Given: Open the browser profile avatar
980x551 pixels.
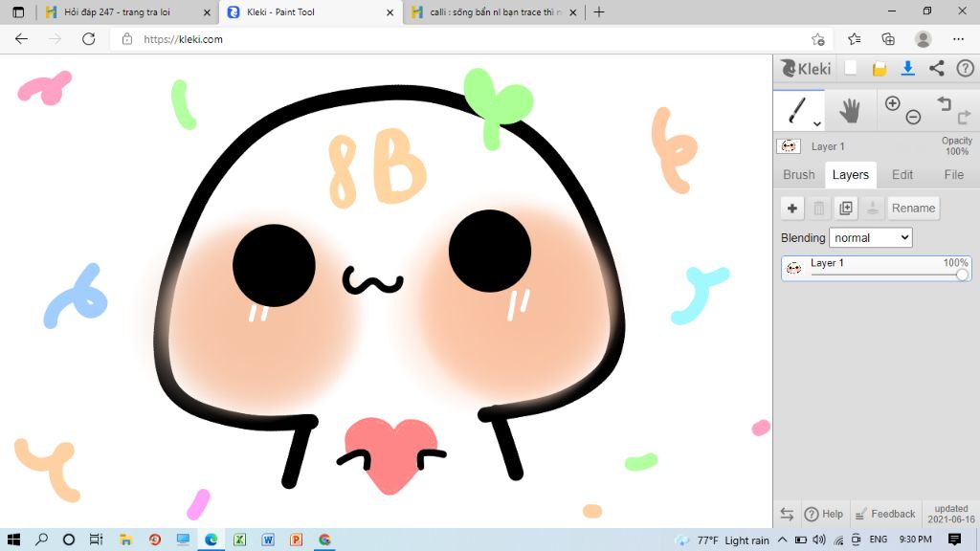Looking at the screenshot, I should (924, 39).
